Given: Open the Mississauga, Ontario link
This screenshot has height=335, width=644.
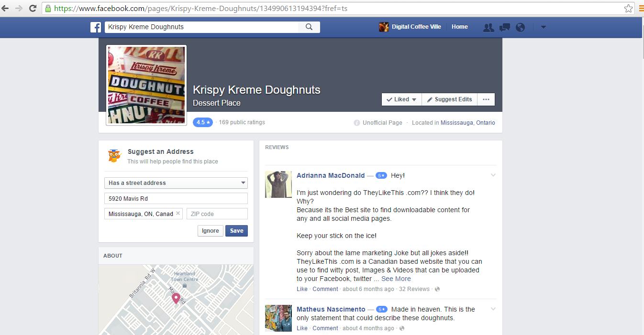Looking at the screenshot, I should (x=468, y=123).
